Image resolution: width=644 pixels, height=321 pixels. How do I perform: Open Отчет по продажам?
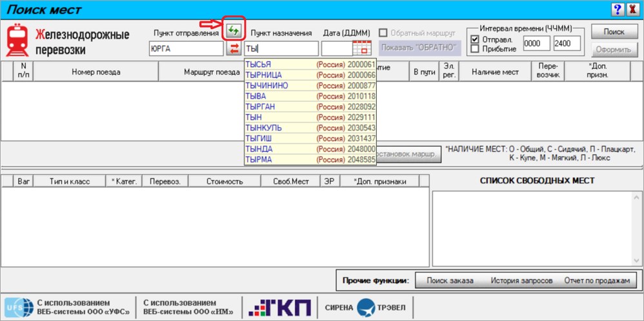pyautogui.click(x=597, y=281)
